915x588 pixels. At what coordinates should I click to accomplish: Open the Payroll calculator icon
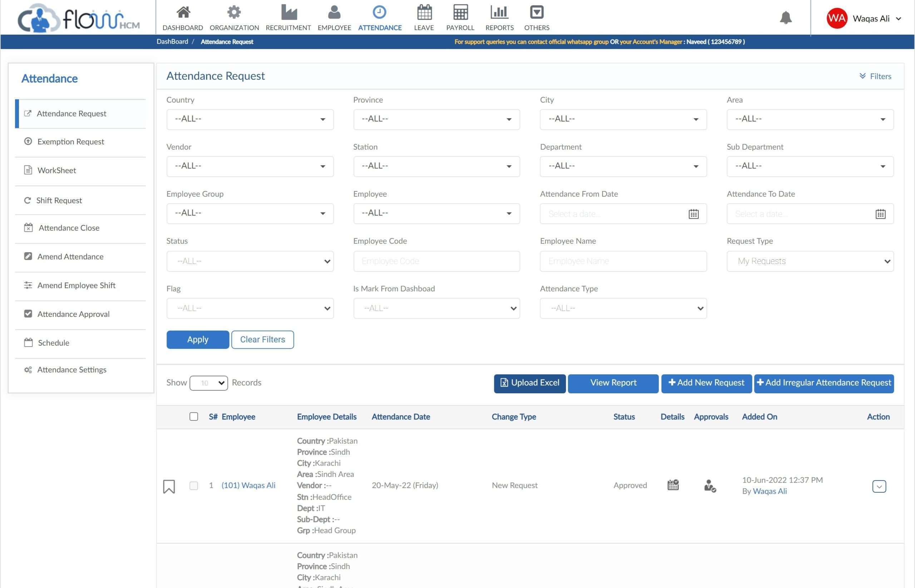point(460,12)
